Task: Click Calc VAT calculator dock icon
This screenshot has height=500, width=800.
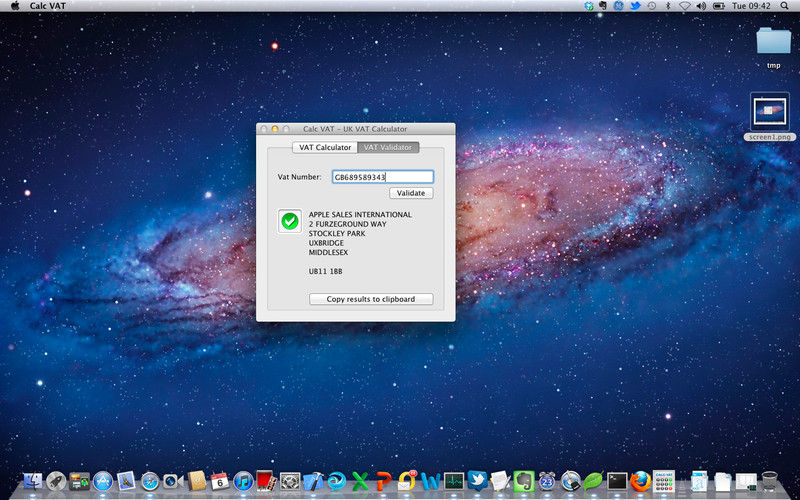Action: click(664, 481)
